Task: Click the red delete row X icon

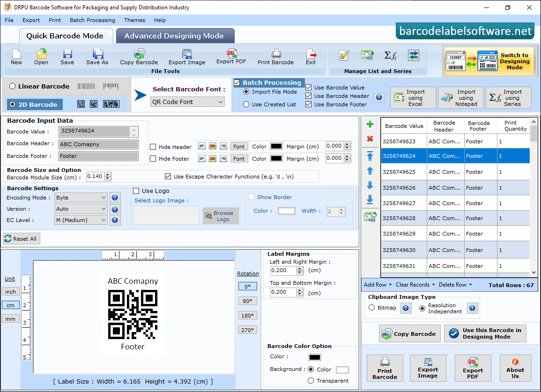Action: tap(370, 139)
